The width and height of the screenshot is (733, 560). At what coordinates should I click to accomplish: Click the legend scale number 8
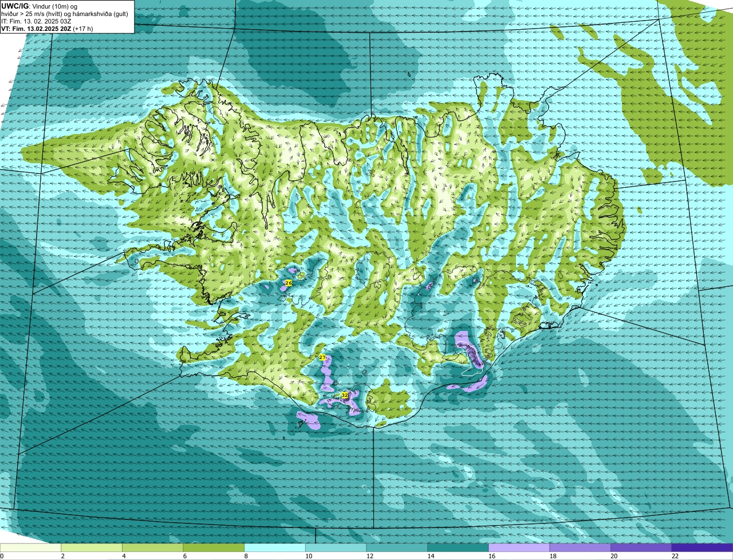click(246, 556)
